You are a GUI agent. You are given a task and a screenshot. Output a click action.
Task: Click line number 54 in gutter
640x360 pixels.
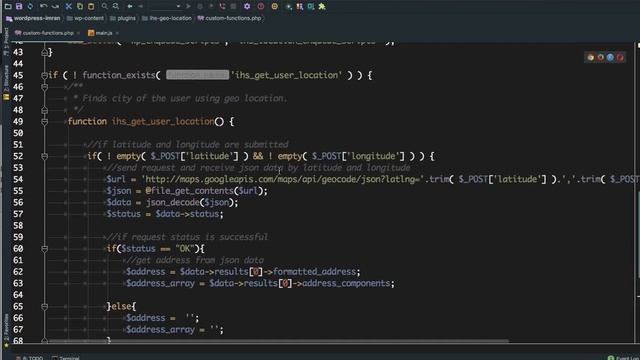click(x=18, y=179)
